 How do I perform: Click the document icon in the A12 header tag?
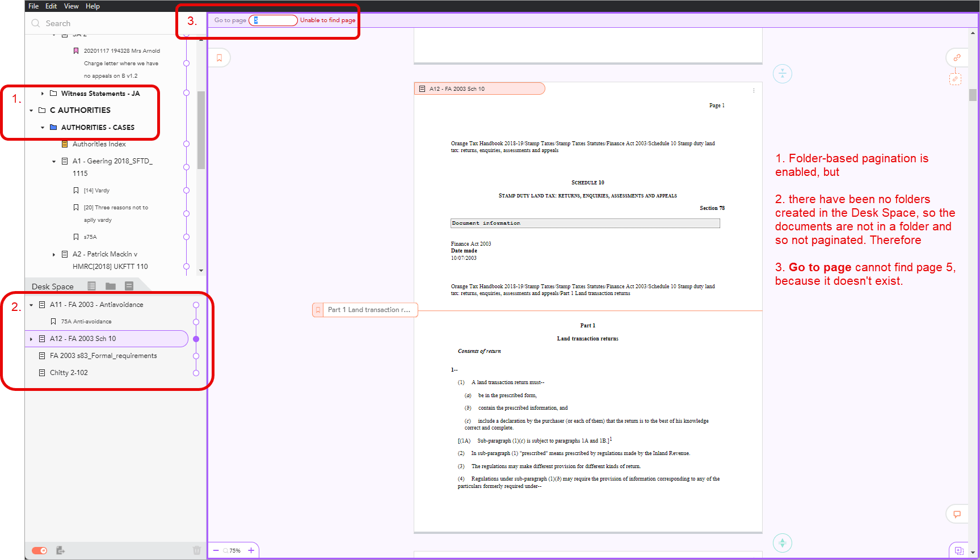[x=422, y=89]
